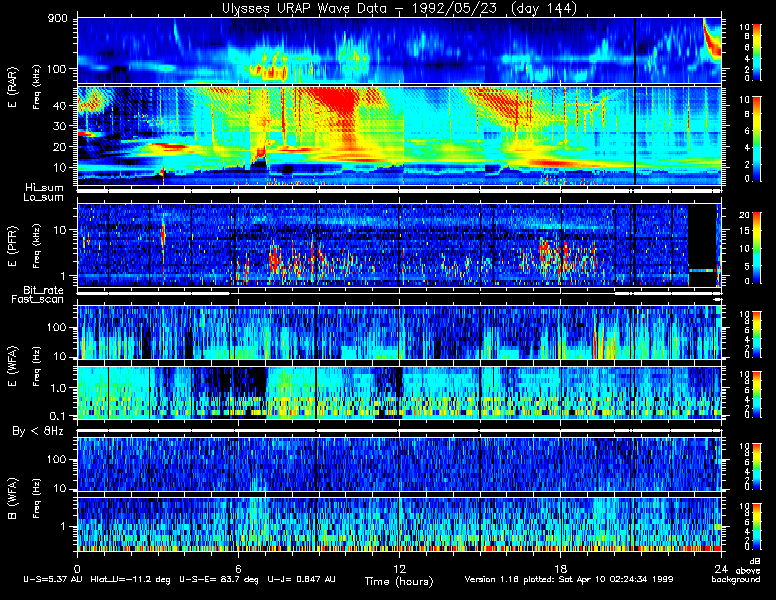Click the time axis tick "12"
Image resolution: width=776 pixels, height=600 pixels.
(x=399, y=569)
